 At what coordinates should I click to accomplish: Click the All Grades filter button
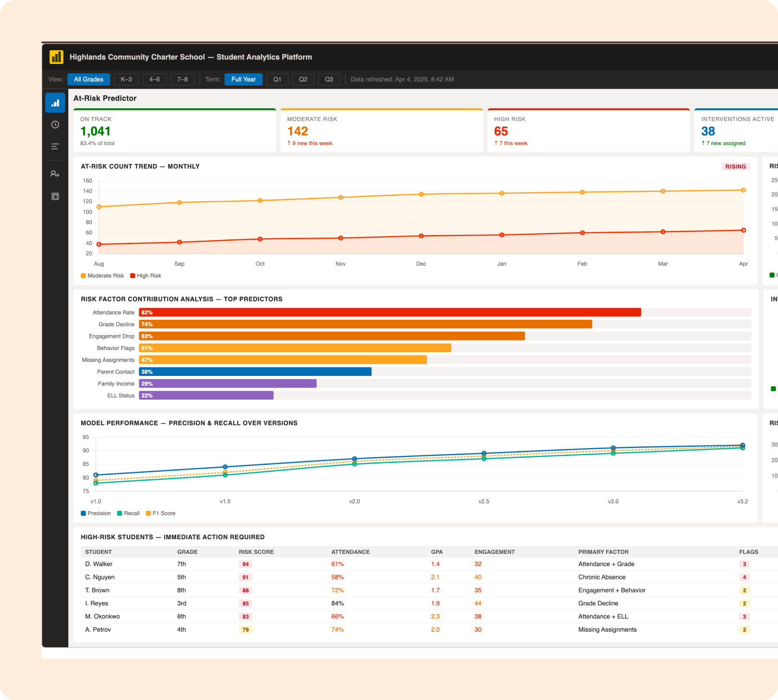pos(89,79)
